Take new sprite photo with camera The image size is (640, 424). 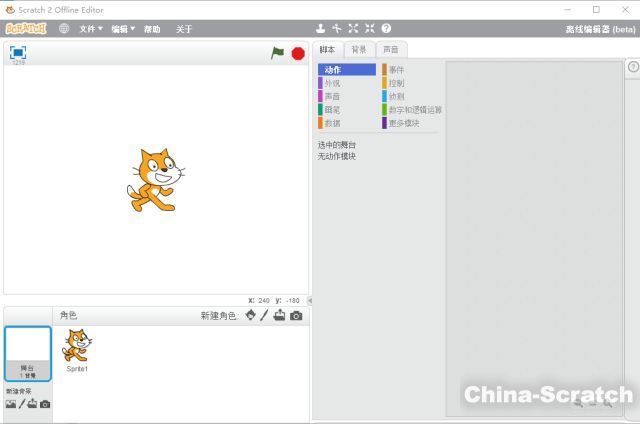(x=296, y=315)
